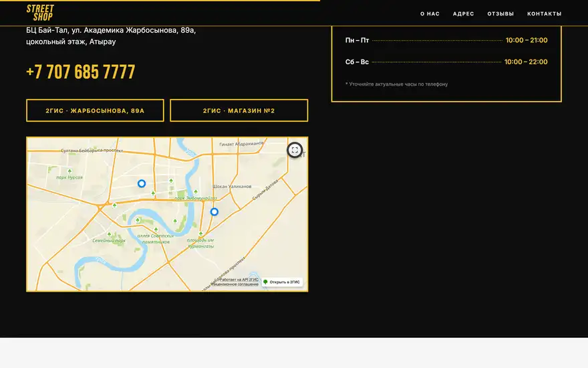Click the address text БЦ Бай-Тал
Image resolution: width=588 pixels, height=368 pixels.
111,35
